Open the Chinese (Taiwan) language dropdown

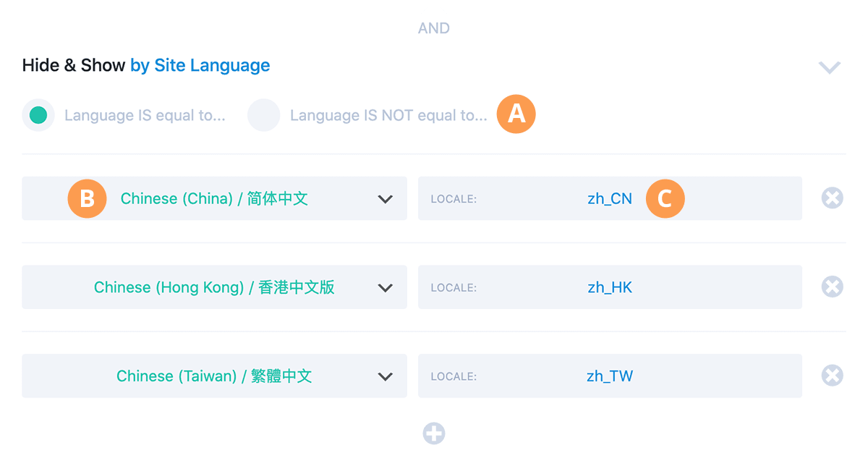click(214, 376)
